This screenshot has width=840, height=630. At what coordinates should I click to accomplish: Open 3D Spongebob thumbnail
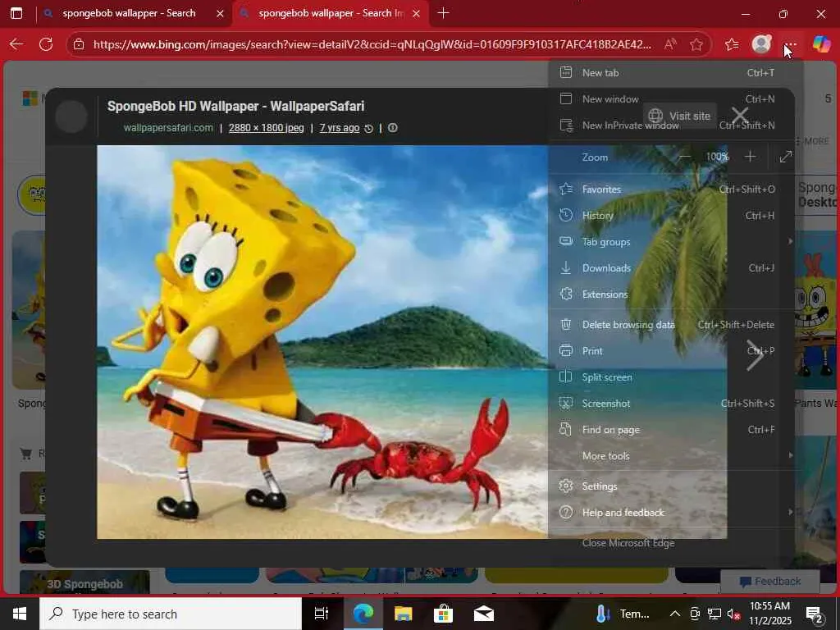(84, 583)
